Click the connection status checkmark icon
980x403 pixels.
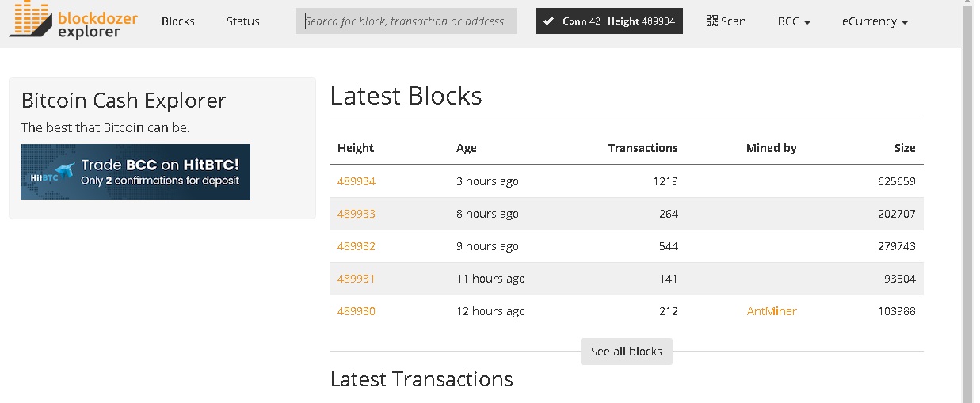click(548, 21)
